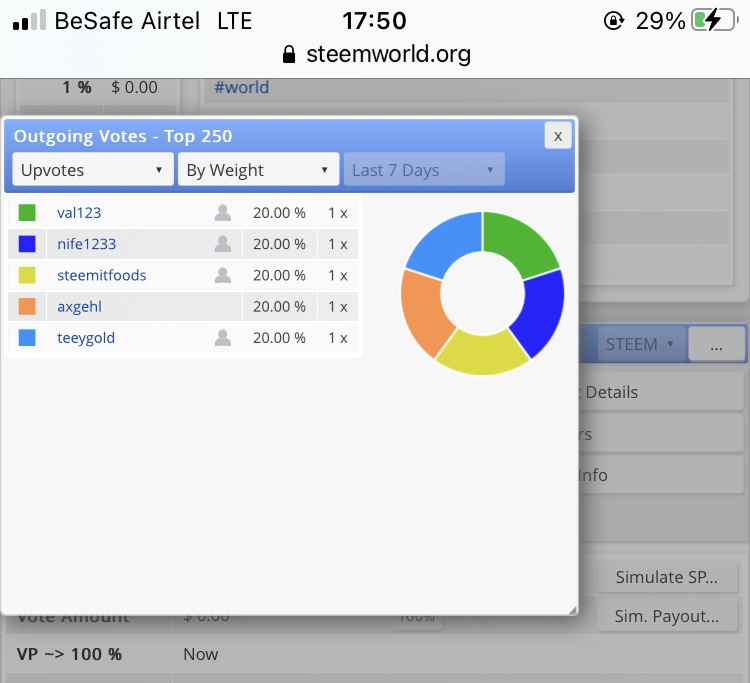The height and width of the screenshot is (683, 750).
Task: Open val123 account link
Action: 79,213
